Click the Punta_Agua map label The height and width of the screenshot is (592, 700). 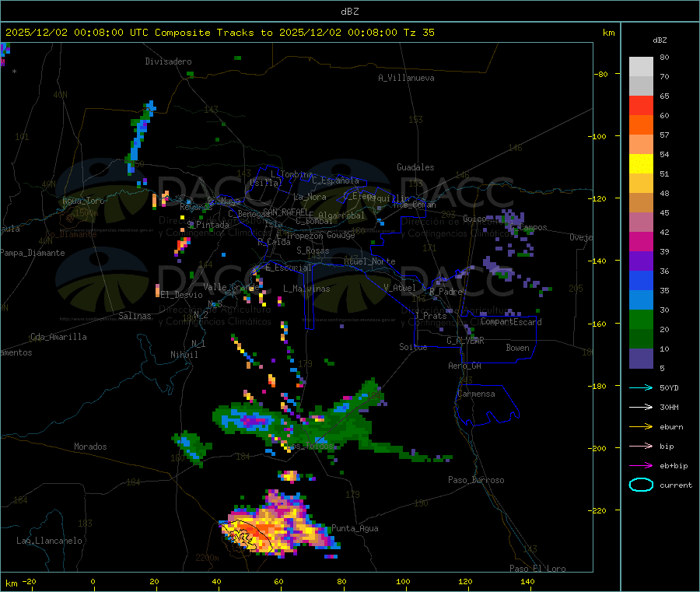coord(355,529)
